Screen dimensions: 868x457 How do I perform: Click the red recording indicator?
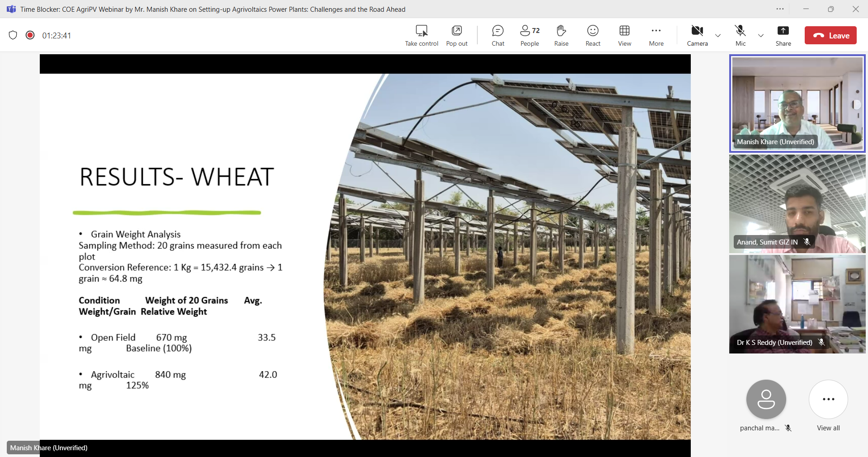pos(30,35)
